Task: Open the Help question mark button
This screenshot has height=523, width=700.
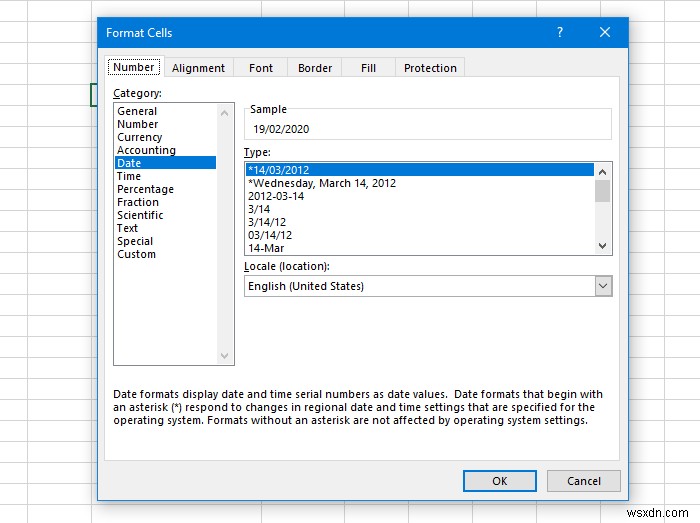Action: 560,32
